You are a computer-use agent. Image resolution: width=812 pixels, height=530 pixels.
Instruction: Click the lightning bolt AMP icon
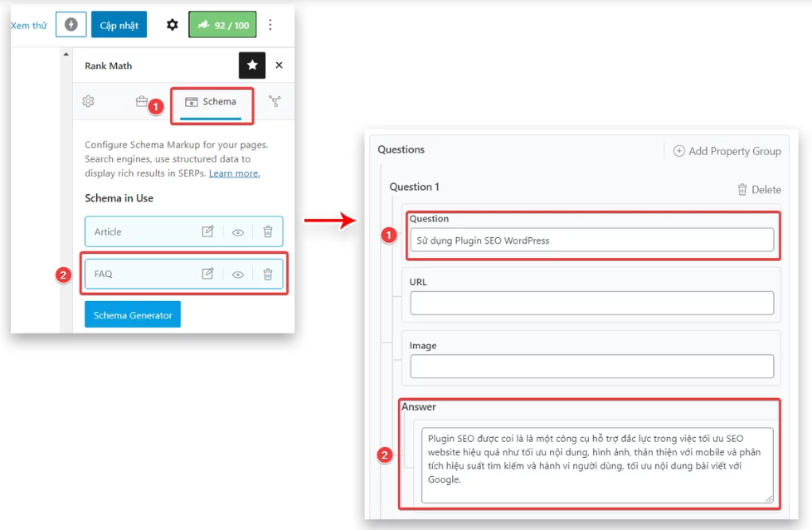71,25
